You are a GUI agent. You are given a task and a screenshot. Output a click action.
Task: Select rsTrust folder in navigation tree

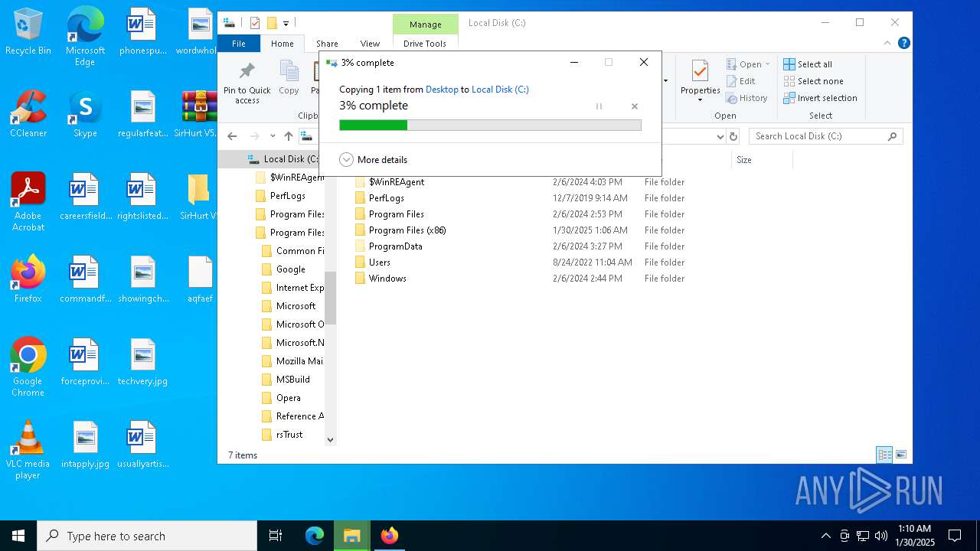coord(289,435)
